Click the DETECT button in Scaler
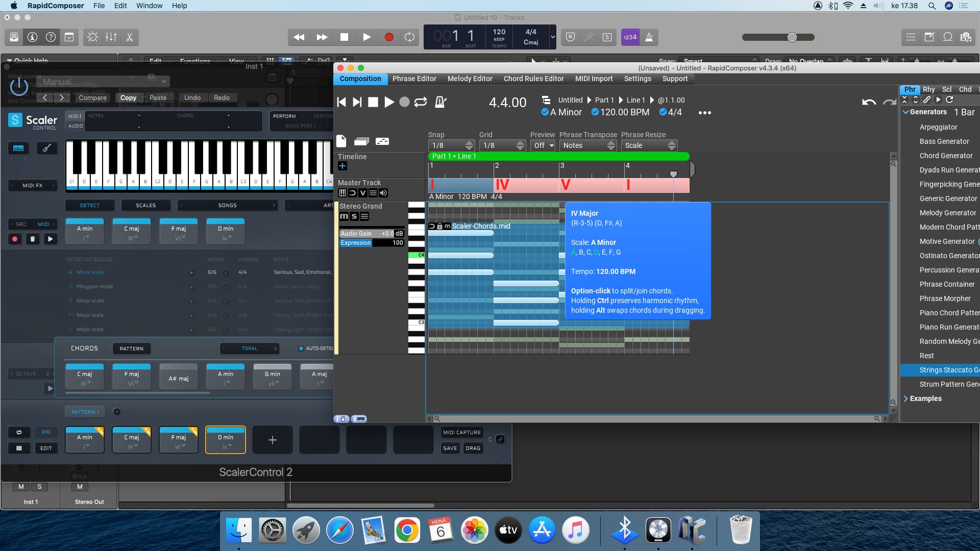Viewport: 980px width, 551px height. (x=90, y=205)
